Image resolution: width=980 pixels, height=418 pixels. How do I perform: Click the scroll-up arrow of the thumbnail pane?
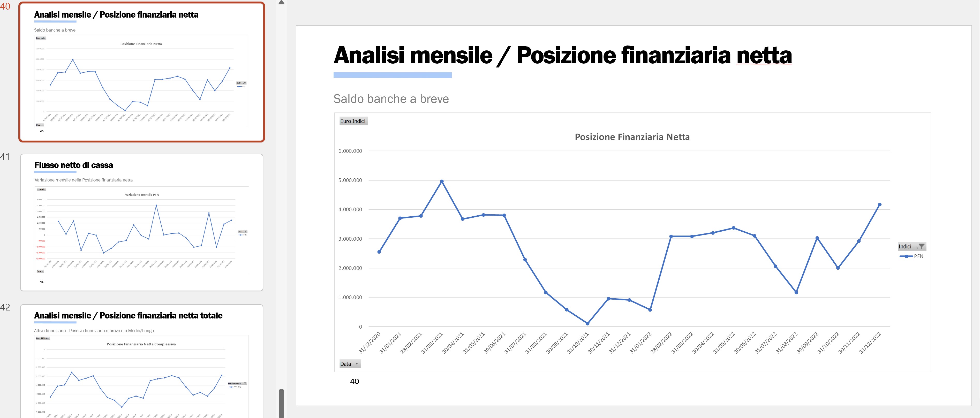[x=282, y=2]
